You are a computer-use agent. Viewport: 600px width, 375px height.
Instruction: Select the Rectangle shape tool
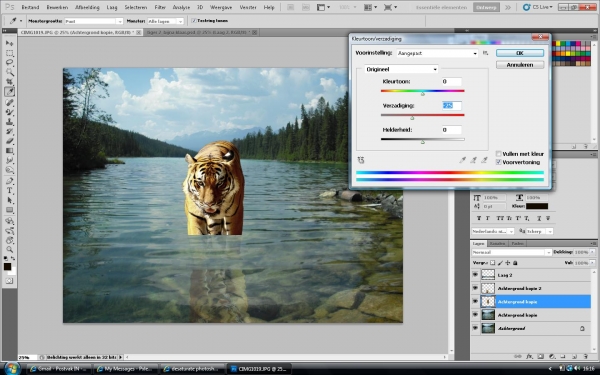coord(9,210)
